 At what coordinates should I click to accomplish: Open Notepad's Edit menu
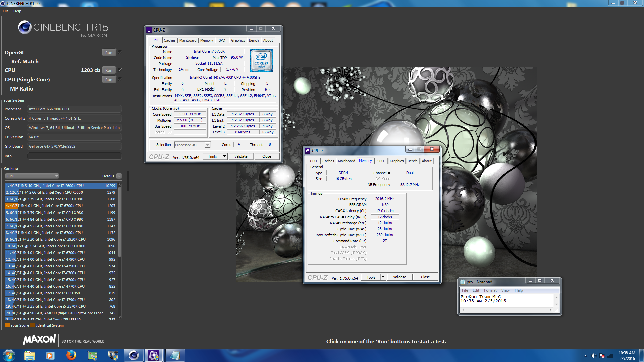(476, 290)
